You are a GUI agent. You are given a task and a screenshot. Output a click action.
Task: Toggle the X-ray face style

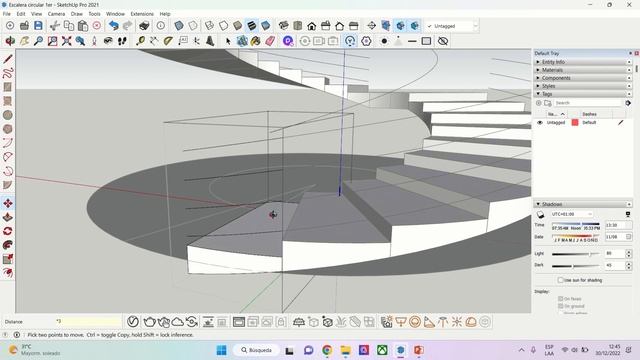pos(179,26)
